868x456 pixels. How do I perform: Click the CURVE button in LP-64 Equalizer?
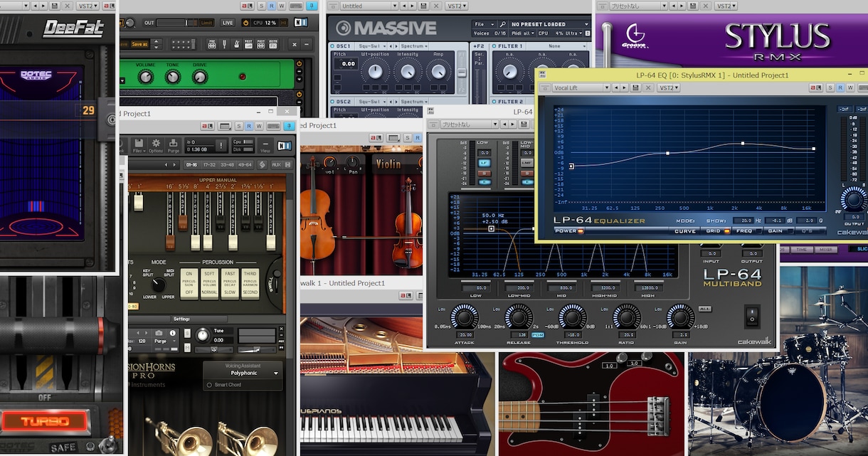(685, 231)
